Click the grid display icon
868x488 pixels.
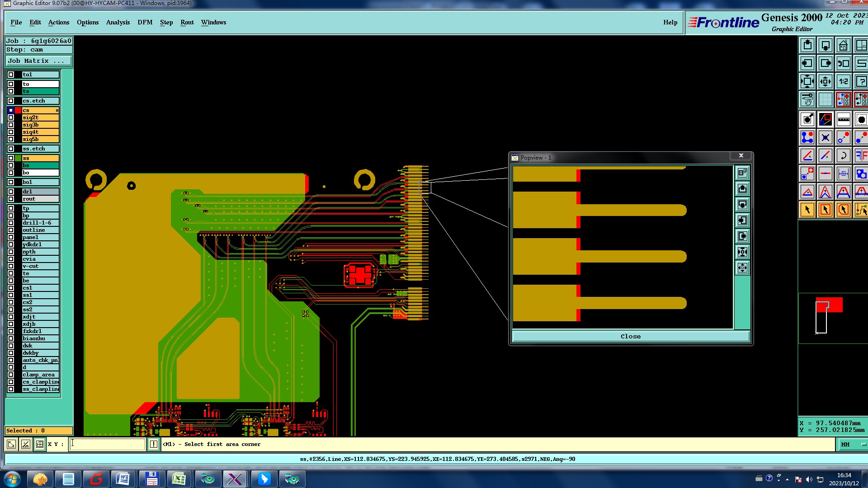click(x=825, y=99)
